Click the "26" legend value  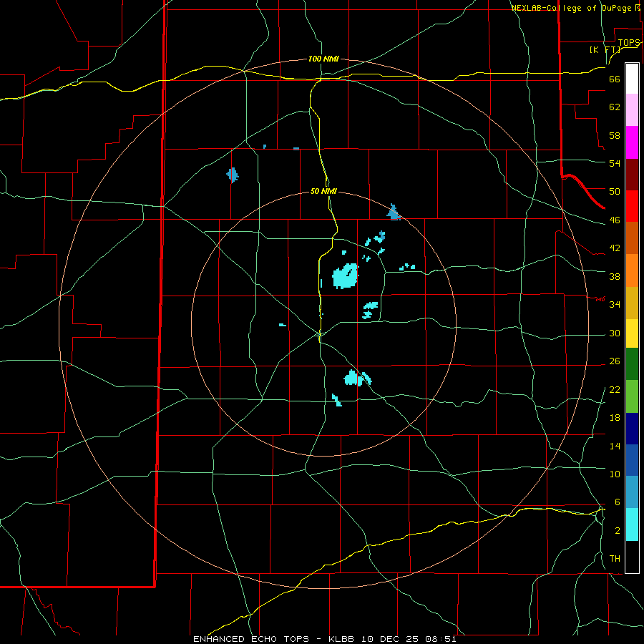click(x=615, y=361)
